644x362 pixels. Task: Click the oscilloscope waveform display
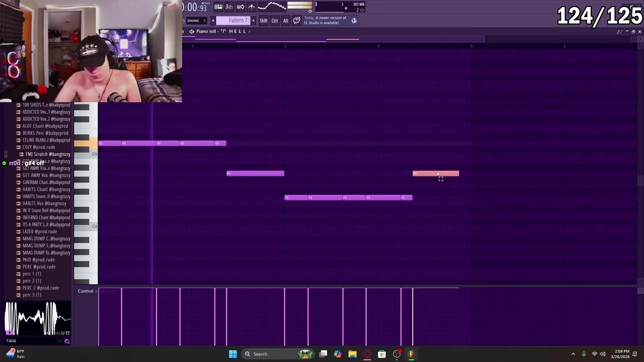272,7
